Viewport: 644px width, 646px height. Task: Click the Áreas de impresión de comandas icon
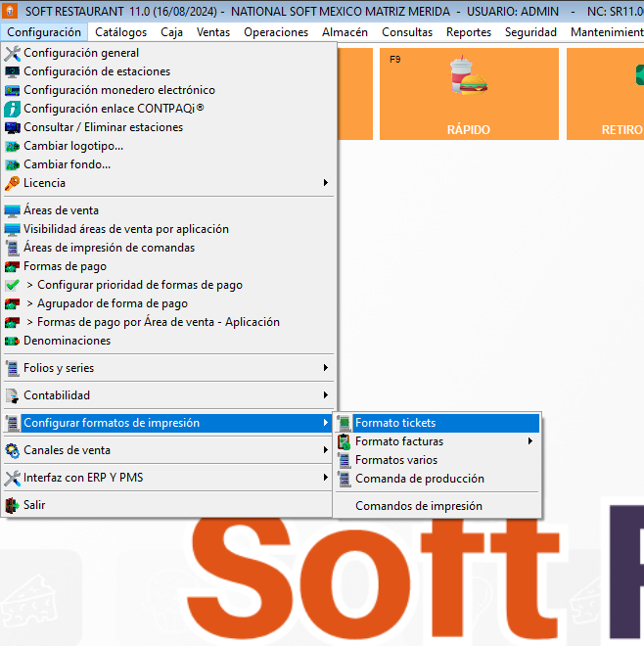(13, 248)
